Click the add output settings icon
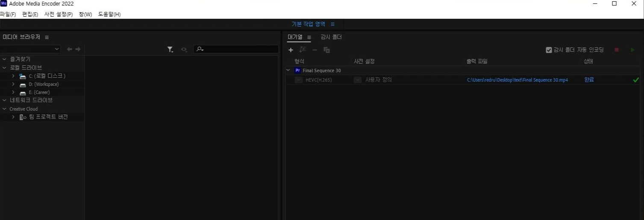The image size is (644, 220). (x=303, y=50)
